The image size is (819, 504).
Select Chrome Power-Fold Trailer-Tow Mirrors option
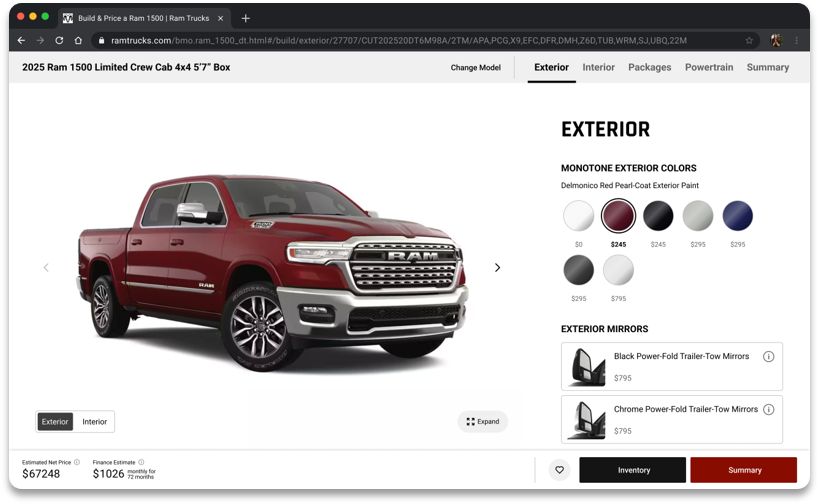pyautogui.click(x=672, y=419)
